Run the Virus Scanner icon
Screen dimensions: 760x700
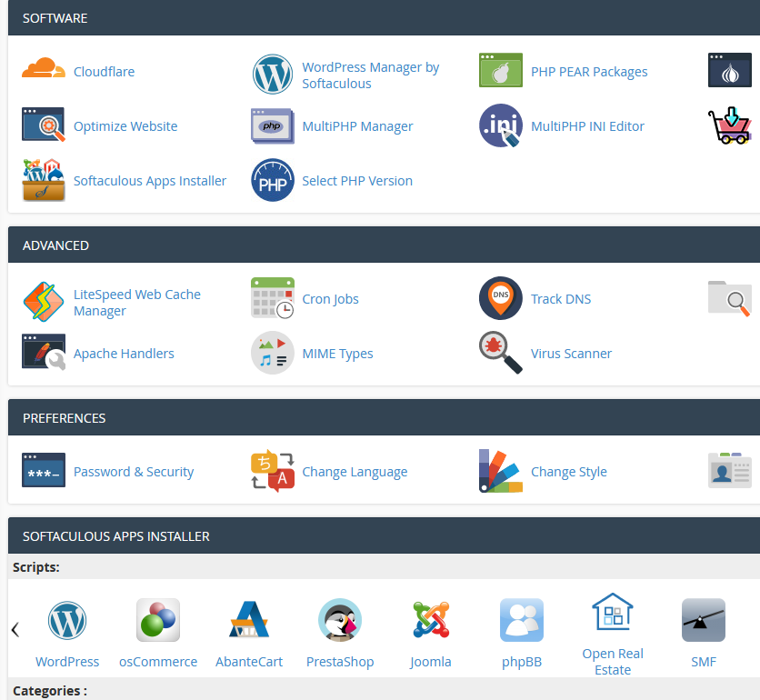pyautogui.click(x=500, y=353)
